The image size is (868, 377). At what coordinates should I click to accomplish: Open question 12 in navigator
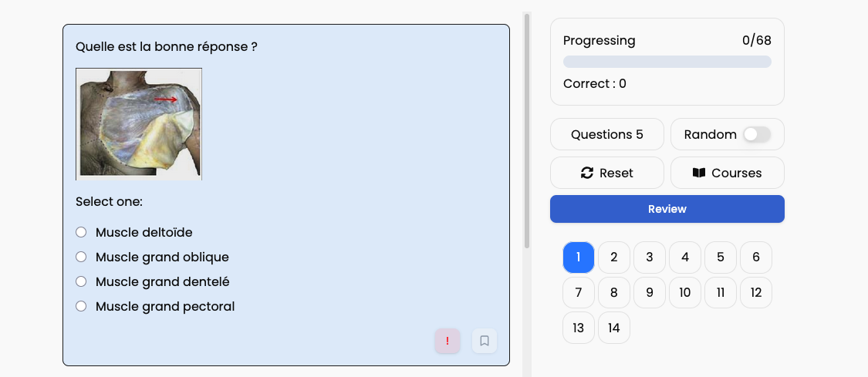click(756, 292)
